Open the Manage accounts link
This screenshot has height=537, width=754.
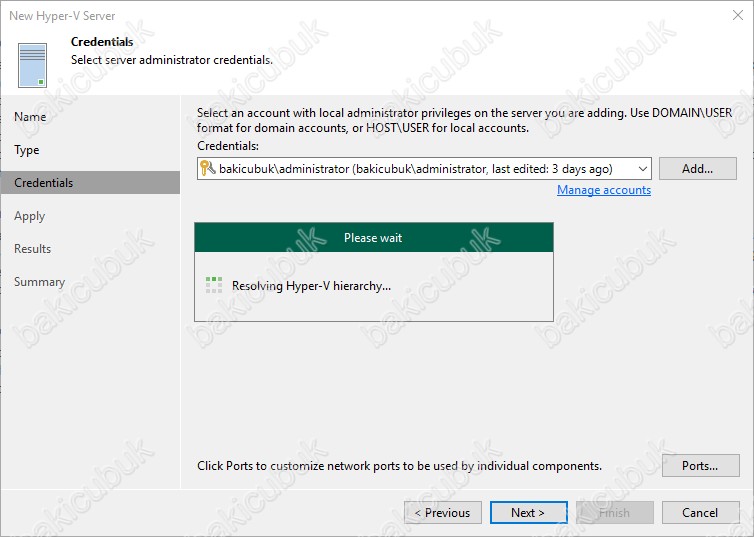click(x=604, y=190)
